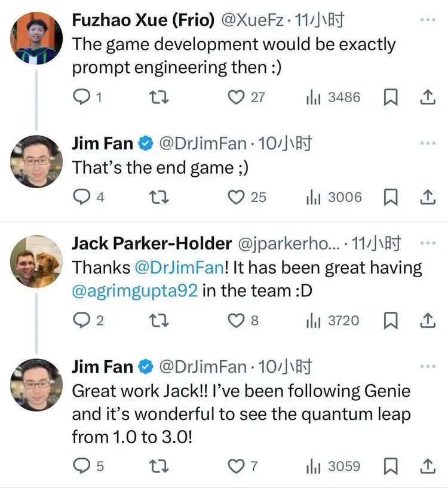Bookmark Fuzhao Xue's tweet
The image size is (448, 488).
[390, 97]
